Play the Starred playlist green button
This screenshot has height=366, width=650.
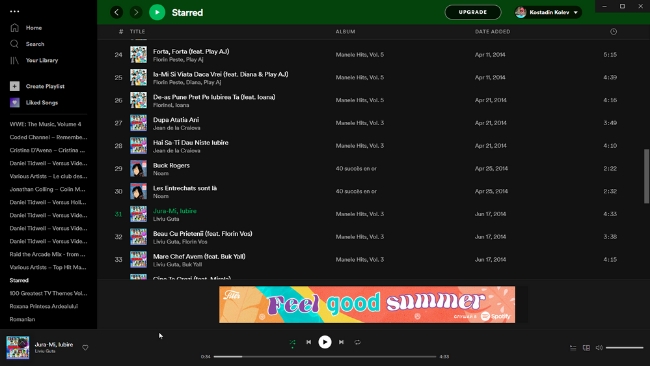pyautogui.click(x=157, y=12)
